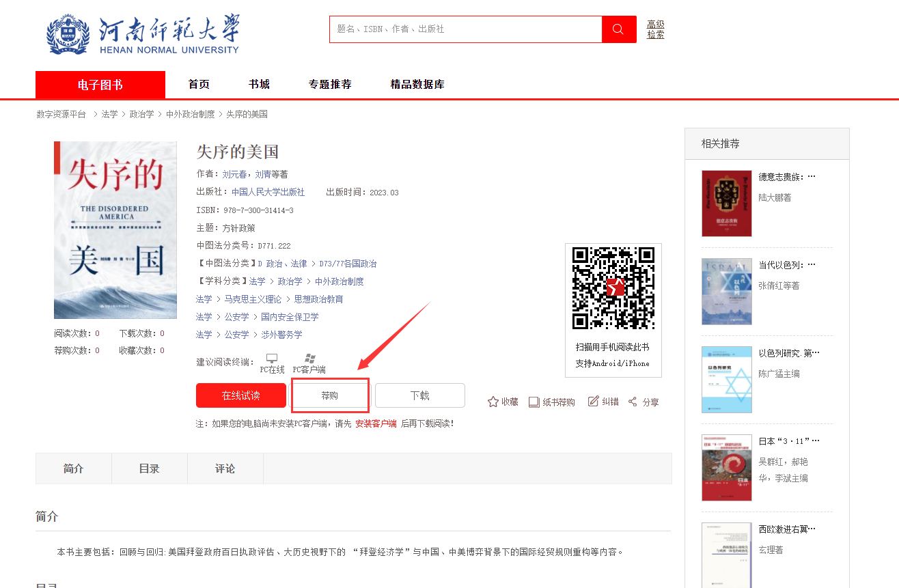Viewport: 899px width, 588px height.
Task: Click the Henan Normal University logo
Action: (143, 33)
